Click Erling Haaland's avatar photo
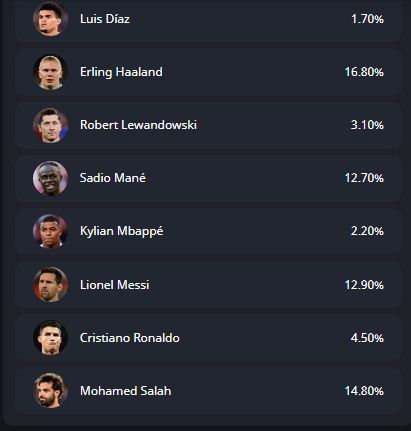The image size is (411, 431). pos(50,72)
